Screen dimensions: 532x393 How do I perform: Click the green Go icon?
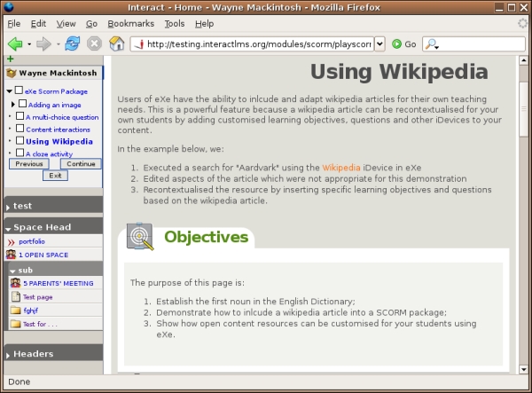(396, 44)
